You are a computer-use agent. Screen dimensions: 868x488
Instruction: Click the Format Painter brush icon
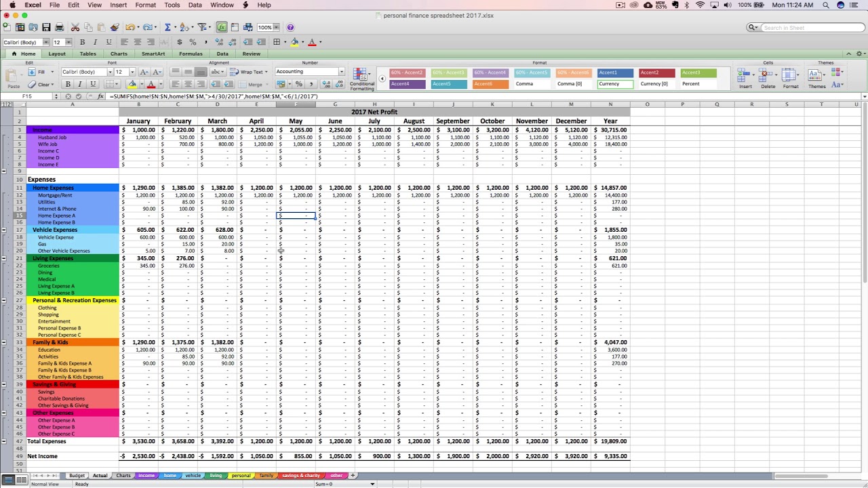tap(115, 27)
